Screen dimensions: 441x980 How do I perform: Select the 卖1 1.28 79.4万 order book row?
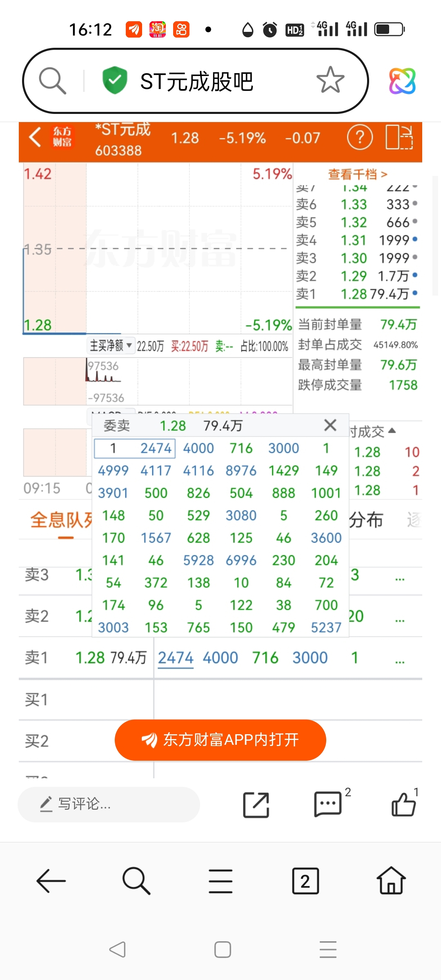click(357, 294)
